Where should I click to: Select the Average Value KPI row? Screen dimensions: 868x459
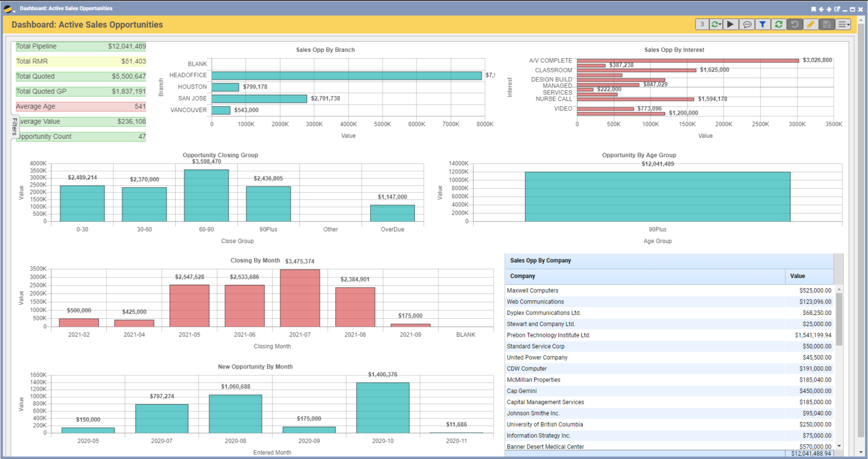tap(81, 122)
